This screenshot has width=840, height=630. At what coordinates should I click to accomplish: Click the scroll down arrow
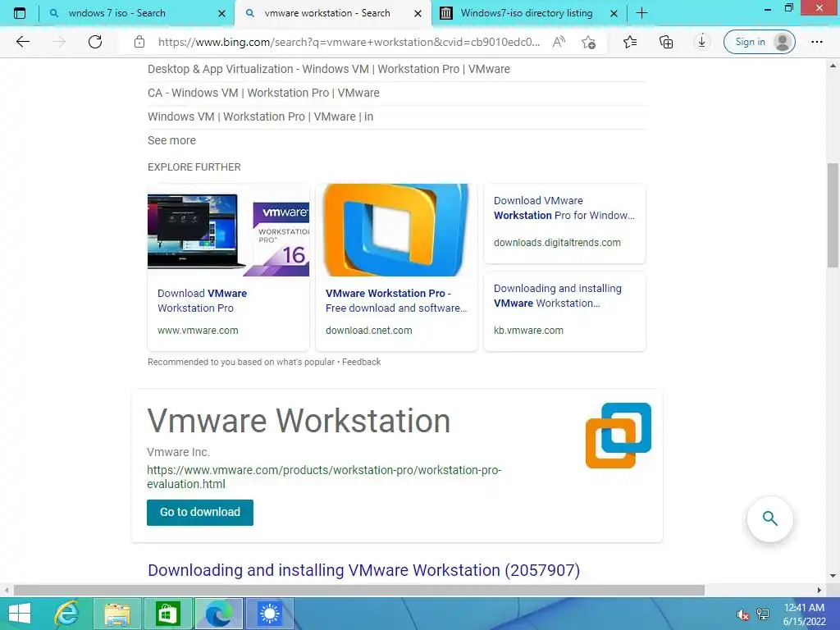(833, 576)
